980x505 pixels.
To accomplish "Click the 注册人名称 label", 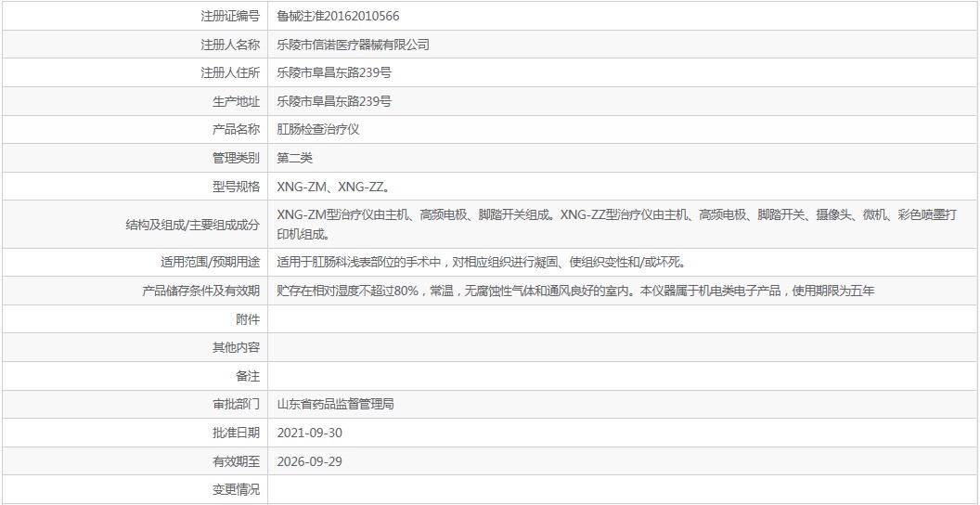I will [x=230, y=45].
